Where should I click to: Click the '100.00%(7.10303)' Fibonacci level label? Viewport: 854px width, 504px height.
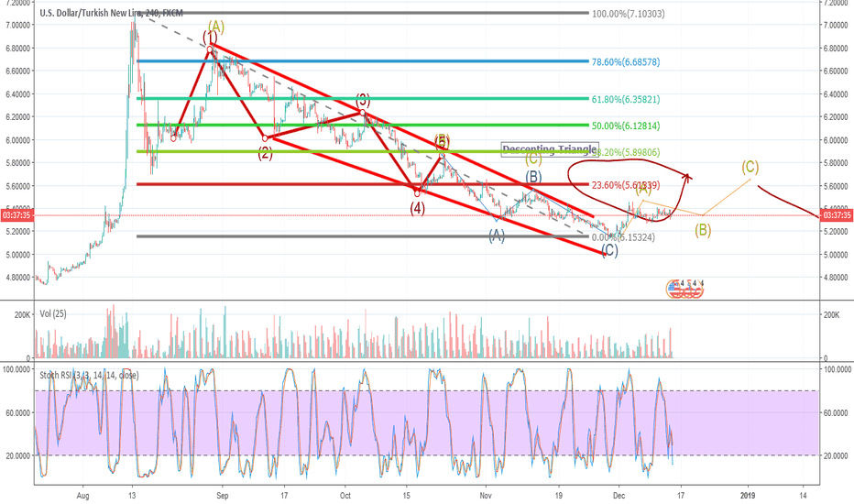coord(629,14)
